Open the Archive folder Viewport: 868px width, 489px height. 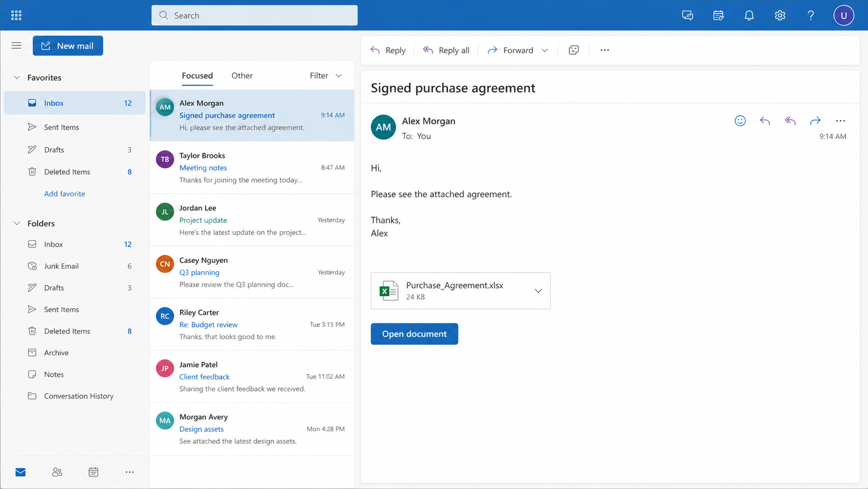pyautogui.click(x=75, y=352)
